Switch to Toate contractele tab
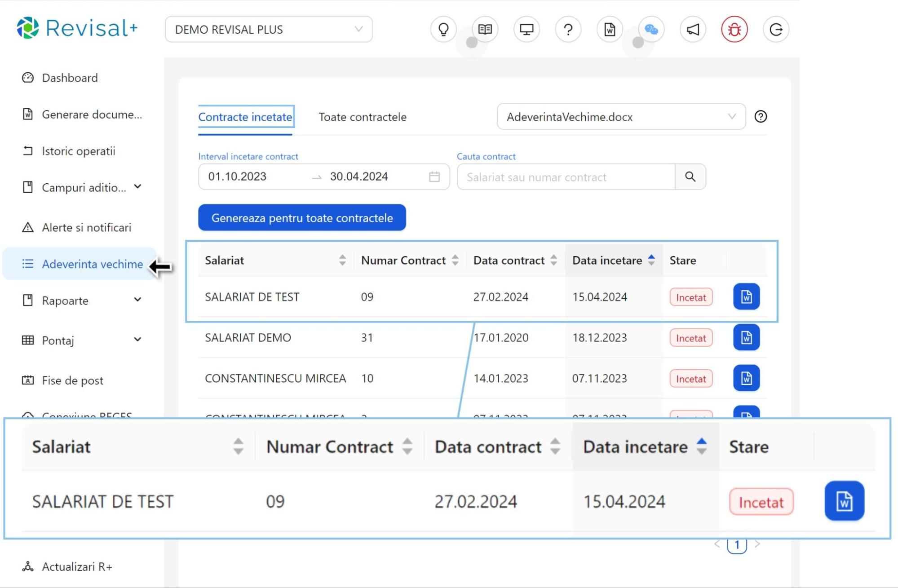The image size is (898, 588). click(363, 117)
